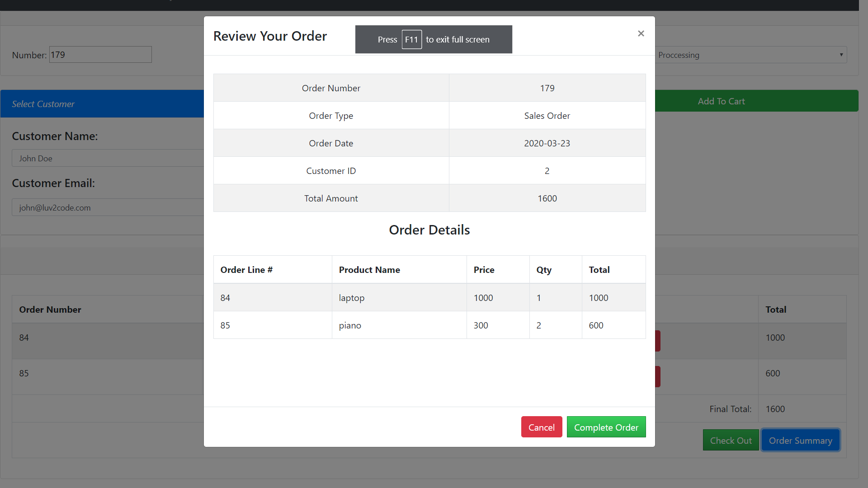The height and width of the screenshot is (488, 868).
Task: Click order line number 84 in details table
Action: pos(225,297)
